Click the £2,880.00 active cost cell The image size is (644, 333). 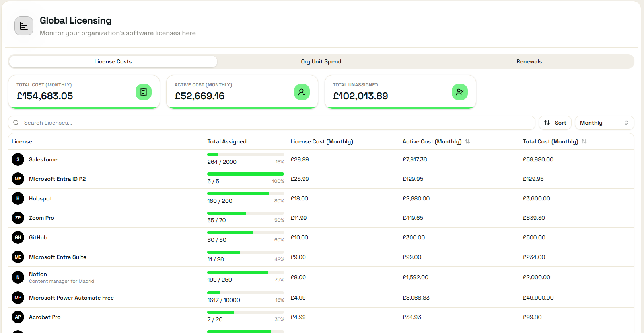tap(416, 198)
